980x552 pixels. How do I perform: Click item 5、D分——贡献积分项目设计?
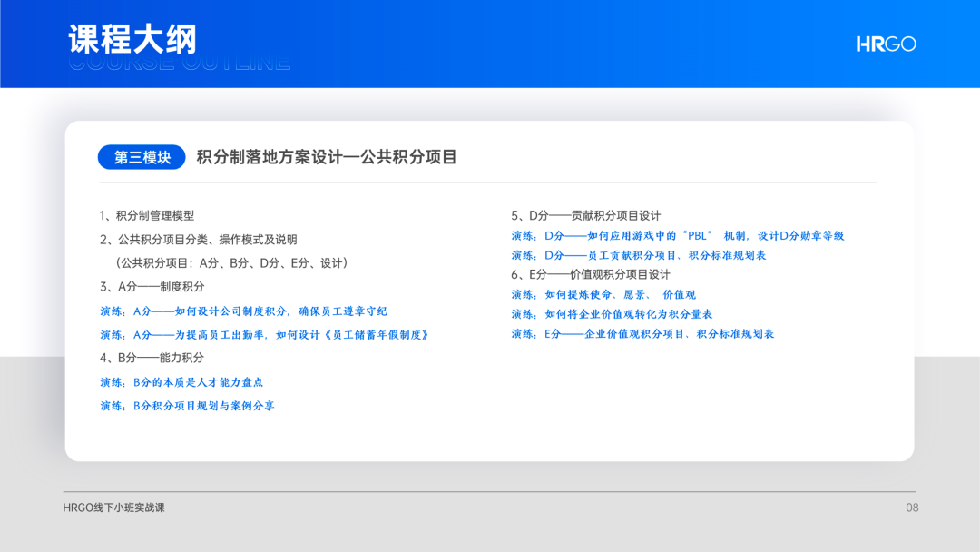(586, 215)
